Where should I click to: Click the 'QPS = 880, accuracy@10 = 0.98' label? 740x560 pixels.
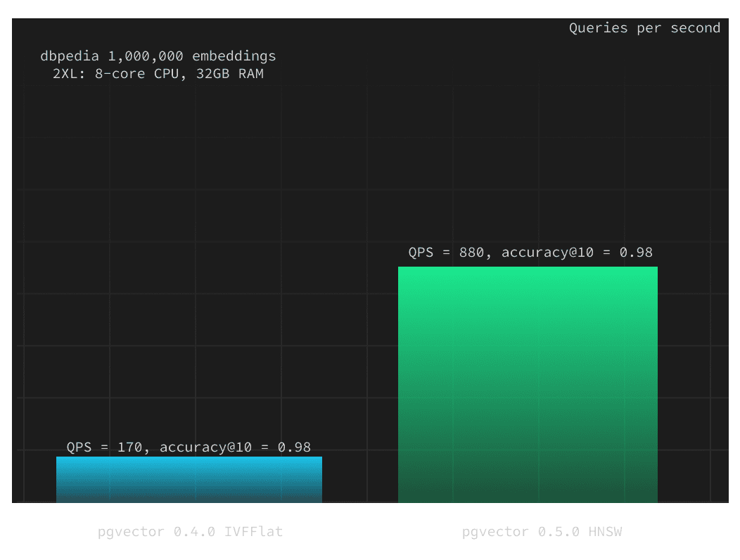point(530,253)
